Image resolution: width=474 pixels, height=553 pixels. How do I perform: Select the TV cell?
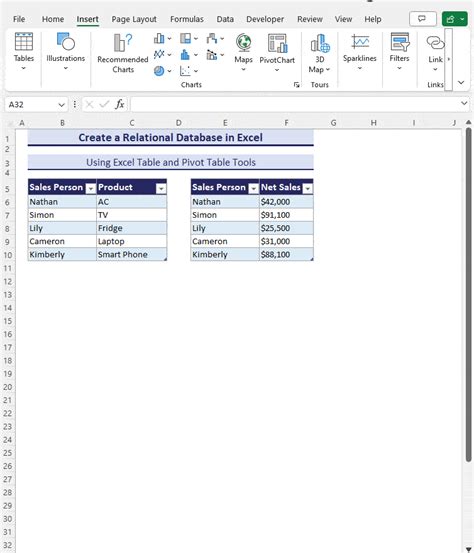click(132, 215)
